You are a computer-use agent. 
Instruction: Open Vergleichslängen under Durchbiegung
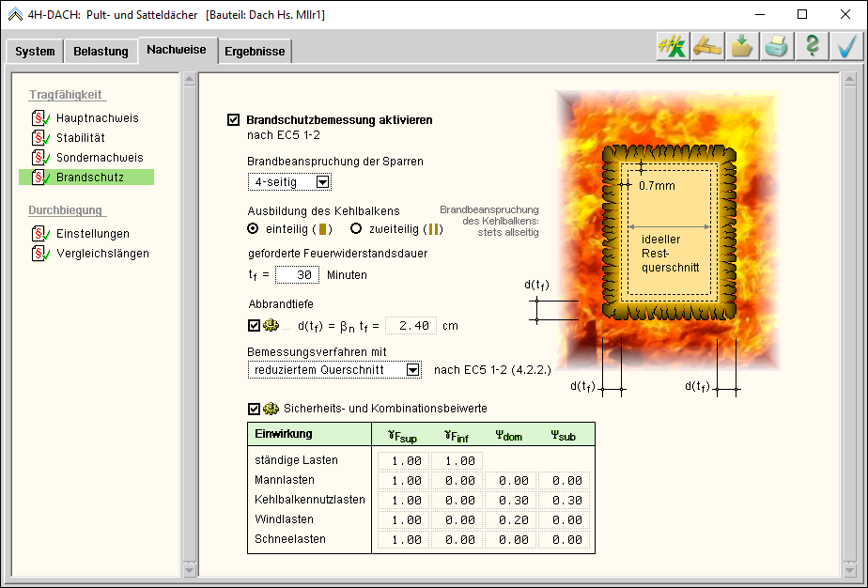click(101, 254)
